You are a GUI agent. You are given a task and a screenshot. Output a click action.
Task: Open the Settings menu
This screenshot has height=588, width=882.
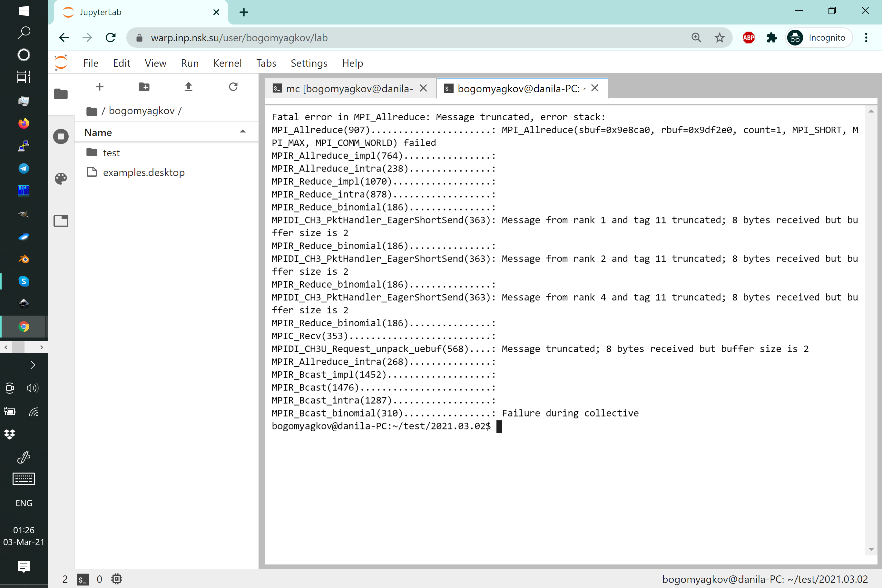[309, 63]
